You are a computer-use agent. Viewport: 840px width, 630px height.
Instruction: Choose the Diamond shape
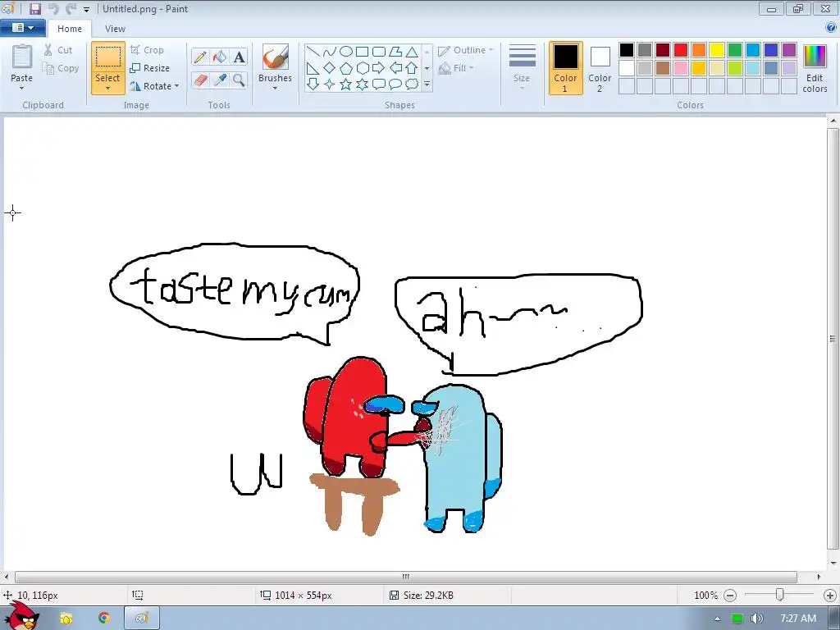coord(330,68)
